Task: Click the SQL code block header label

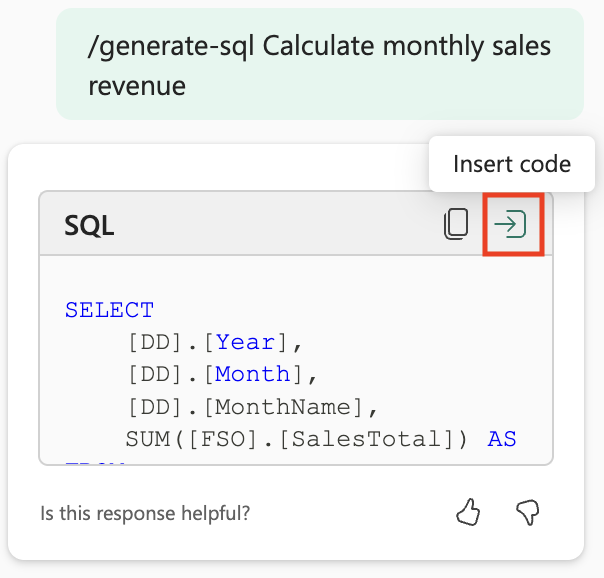Action: 89,225
